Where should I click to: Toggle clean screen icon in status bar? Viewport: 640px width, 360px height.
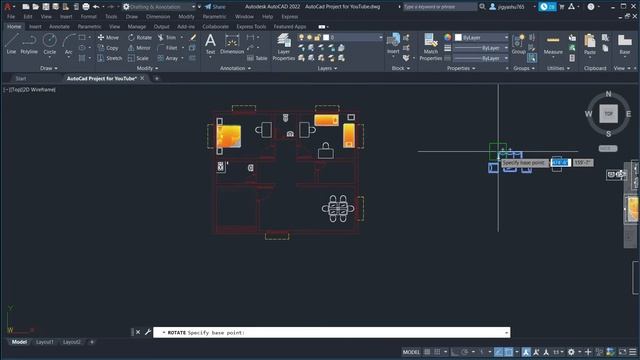pyautogui.click(x=622, y=352)
